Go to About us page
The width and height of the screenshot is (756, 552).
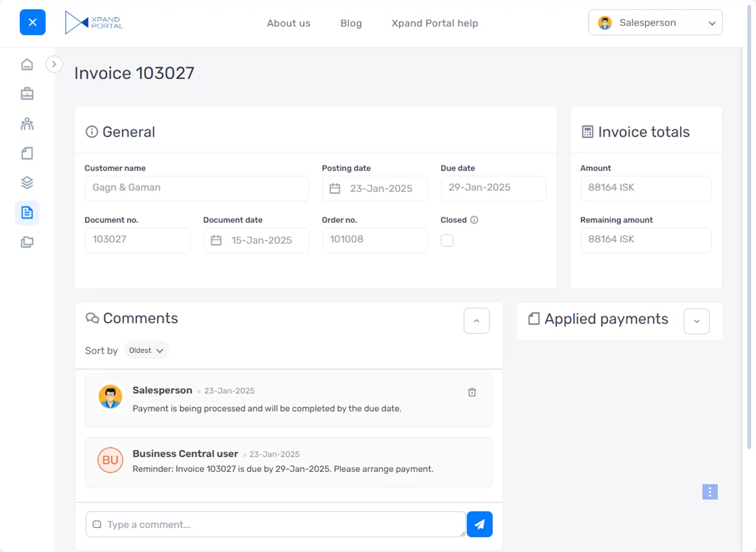289,23
